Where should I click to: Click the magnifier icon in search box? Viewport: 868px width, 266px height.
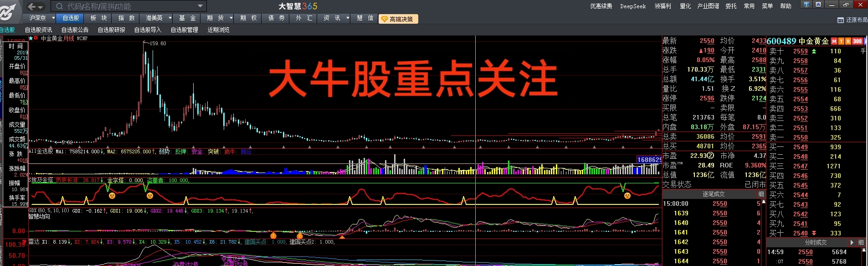click(59, 6)
